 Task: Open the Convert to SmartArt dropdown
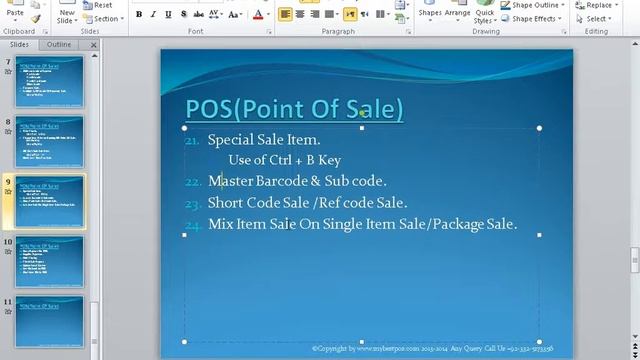pos(402,18)
